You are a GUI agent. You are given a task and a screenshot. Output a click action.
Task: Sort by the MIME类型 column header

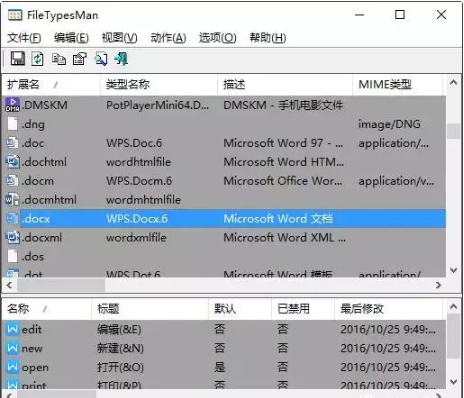point(397,85)
